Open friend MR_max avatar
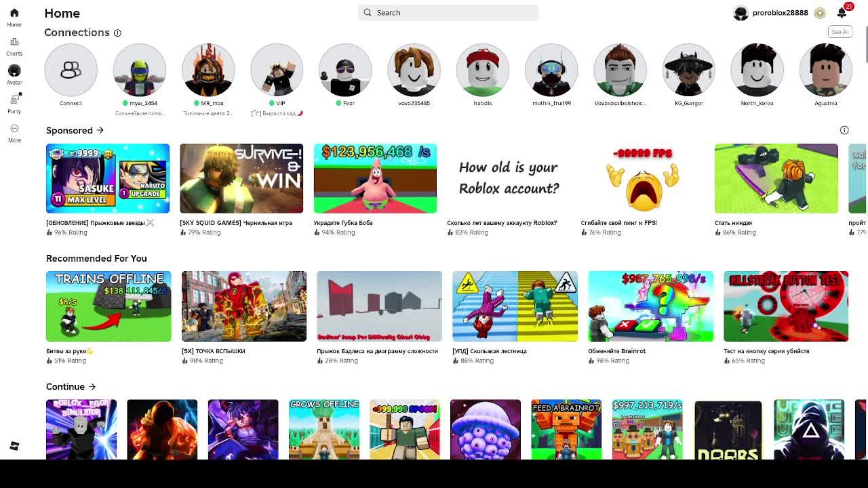Screen dimensions: 868x488 point(208,70)
